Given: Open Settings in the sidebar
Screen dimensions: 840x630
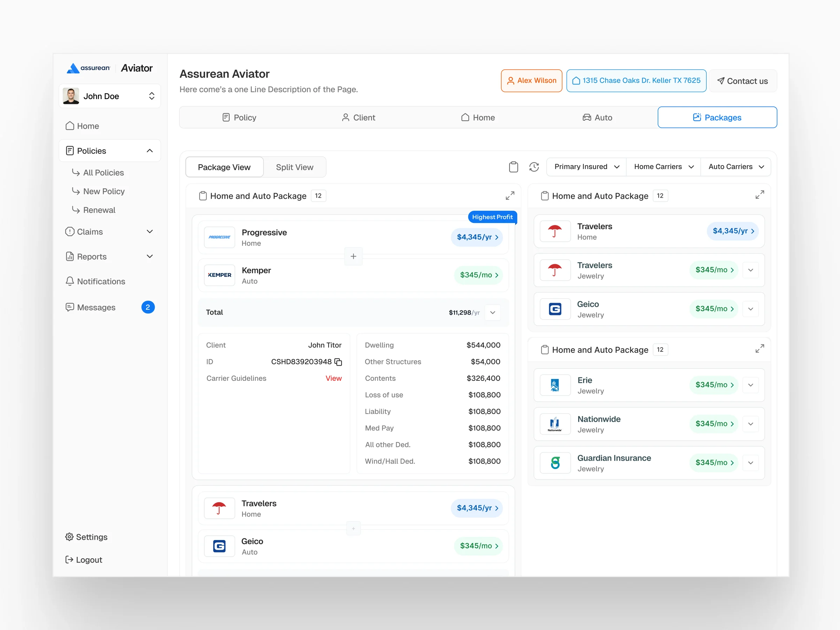Looking at the screenshot, I should (86, 537).
